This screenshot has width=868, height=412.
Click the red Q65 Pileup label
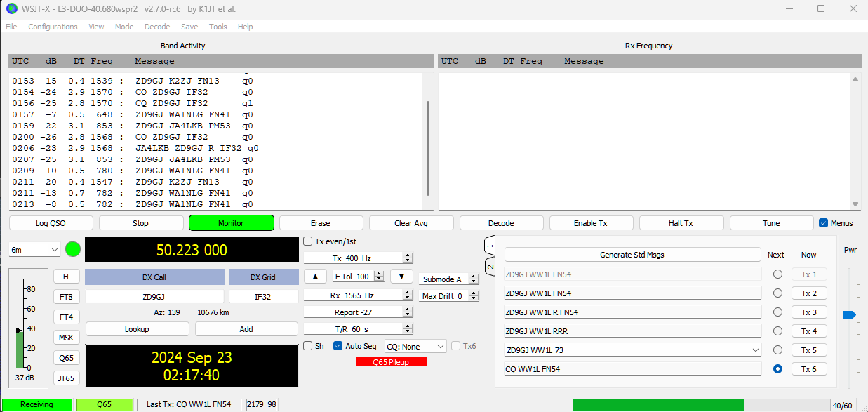click(x=391, y=362)
